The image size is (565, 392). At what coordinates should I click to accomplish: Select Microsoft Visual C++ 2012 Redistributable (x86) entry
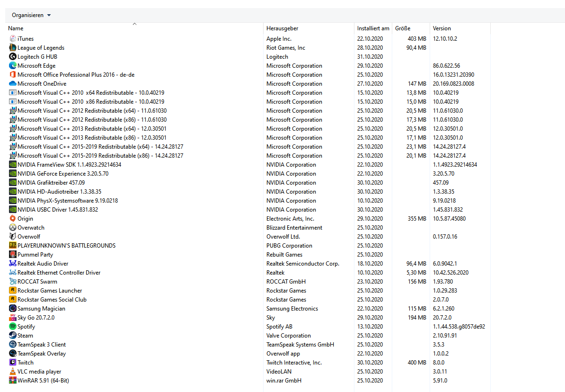(92, 120)
